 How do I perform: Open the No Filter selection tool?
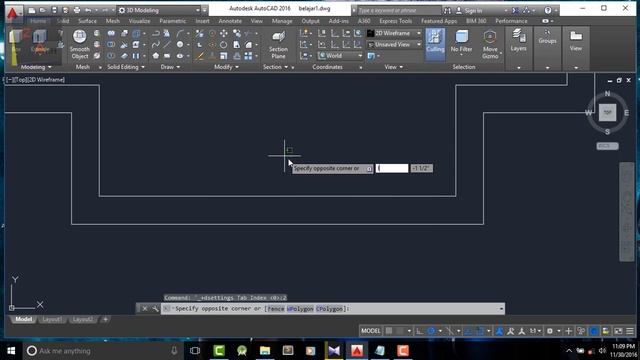pyautogui.click(x=462, y=41)
